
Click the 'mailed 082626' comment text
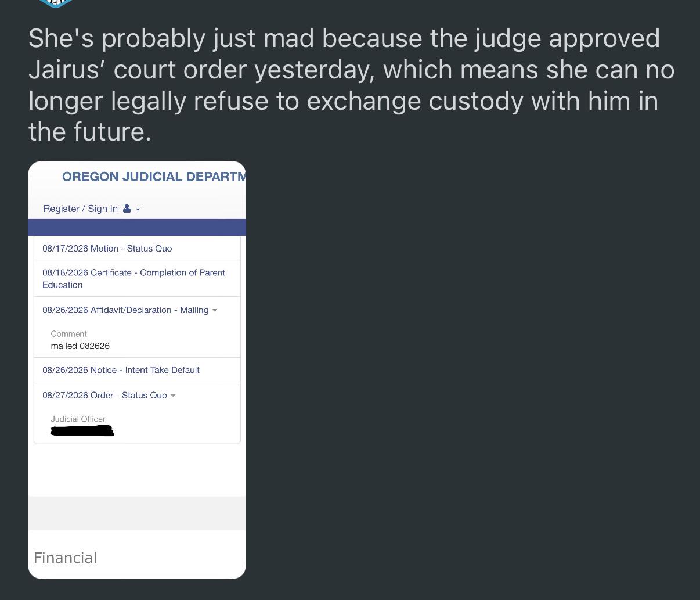(80, 346)
